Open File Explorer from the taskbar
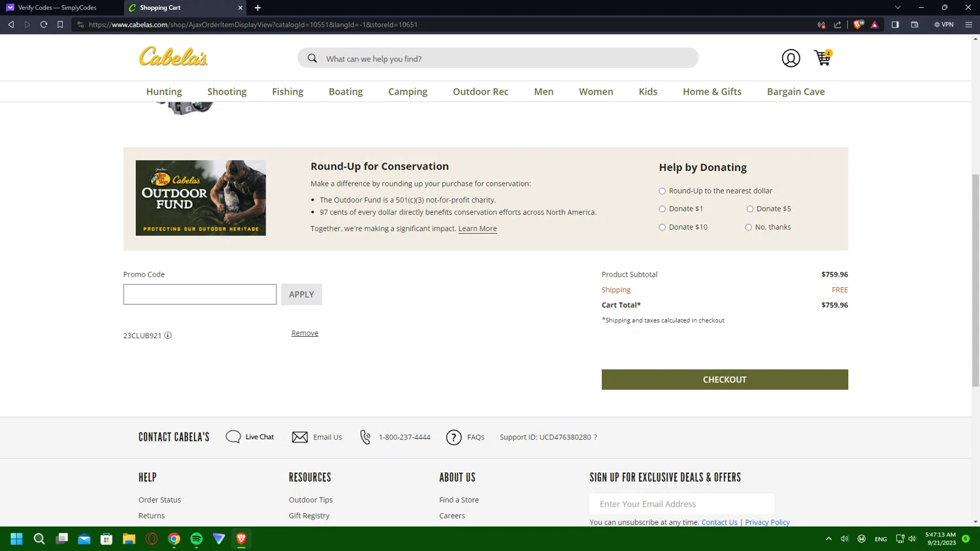Viewport: 980px width, 551px height. [129, 539]
